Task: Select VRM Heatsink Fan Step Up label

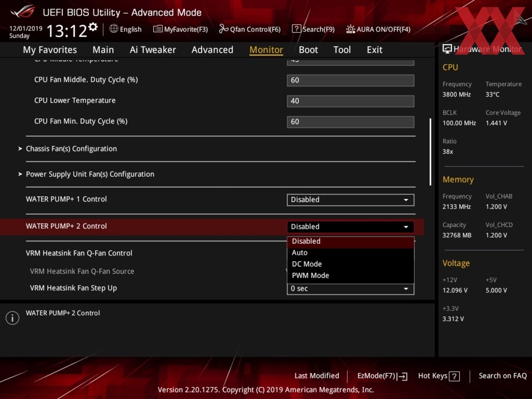Action: click(74, 288)
